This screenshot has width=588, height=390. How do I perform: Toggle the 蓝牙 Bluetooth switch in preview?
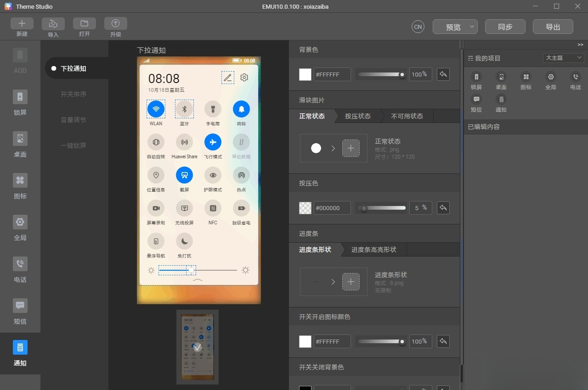pyautogui.click(x=185, y=109)
